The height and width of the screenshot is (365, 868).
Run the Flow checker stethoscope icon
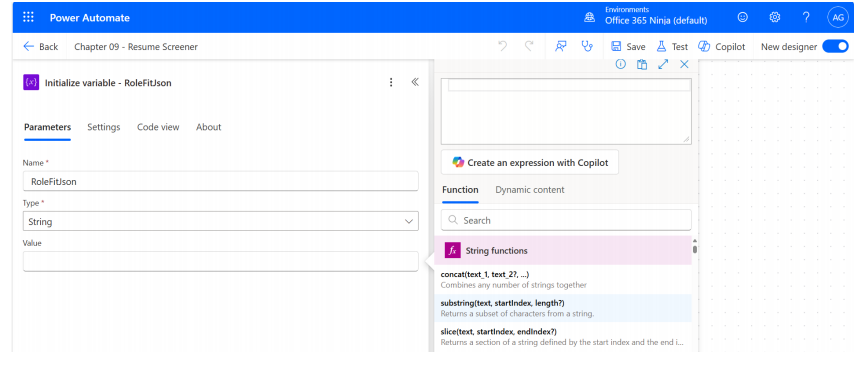pyautogui.click(x=587, y=47)
